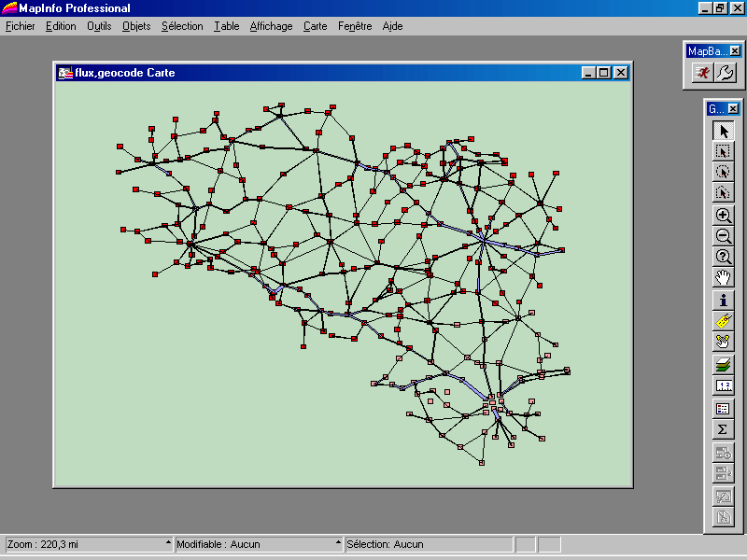Open the Sélection menu
This screenshot has height=560, width=747.
pyautogui.click(x=182, y=26)
